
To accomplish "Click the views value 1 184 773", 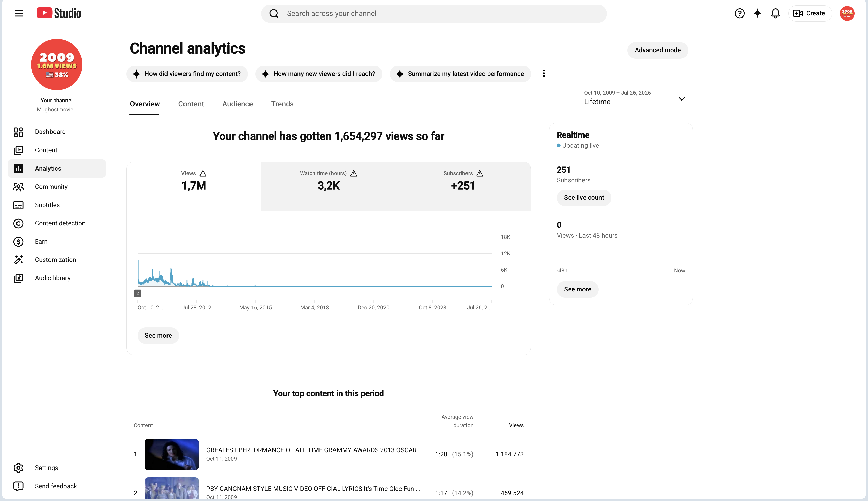I will tap(509, 454).
